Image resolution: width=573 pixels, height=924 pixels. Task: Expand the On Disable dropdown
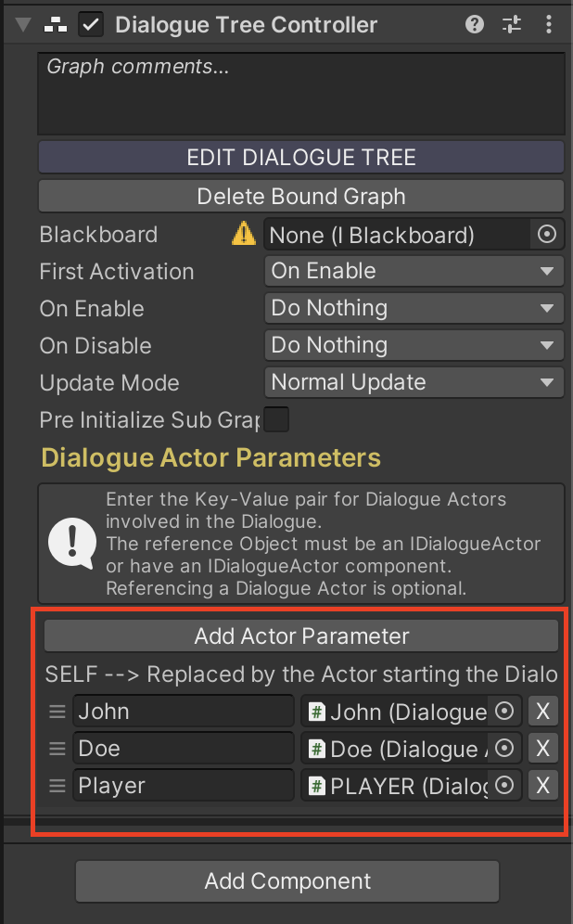coord(414,346)
